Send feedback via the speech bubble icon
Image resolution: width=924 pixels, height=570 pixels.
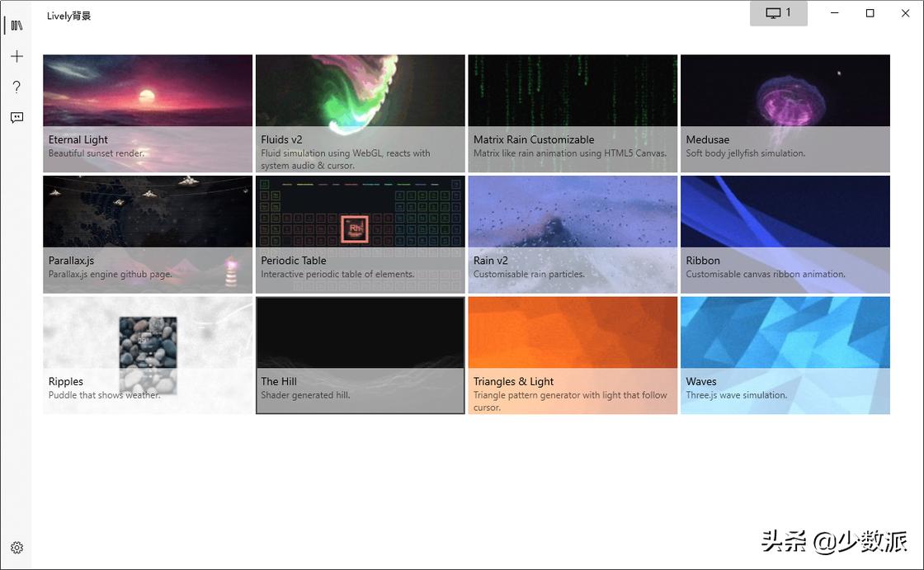[16, 117]
